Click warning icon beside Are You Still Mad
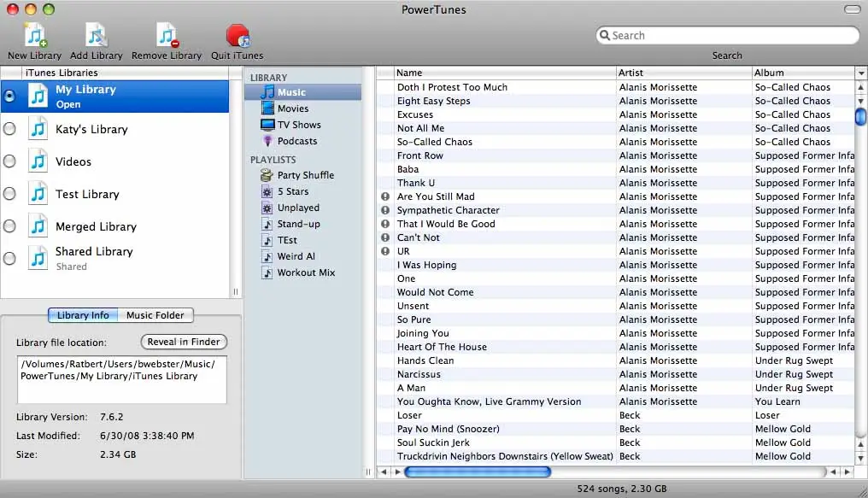Image resolution: width=868 pixels, height=498 pixels. (385, 196)
